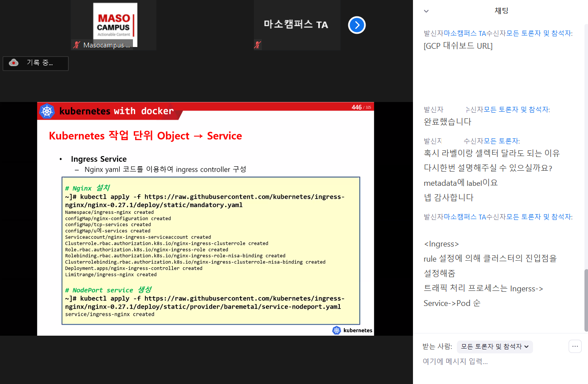Click the blue next-participants arrow button

[357, 25]
